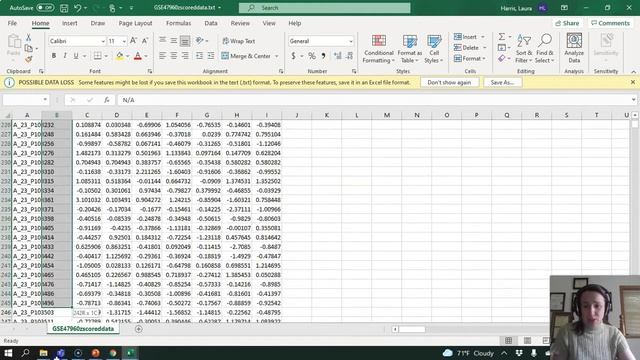The image size is (640, 360).
Task: Click the formula bar showing N/A
Action: point(375,100)
